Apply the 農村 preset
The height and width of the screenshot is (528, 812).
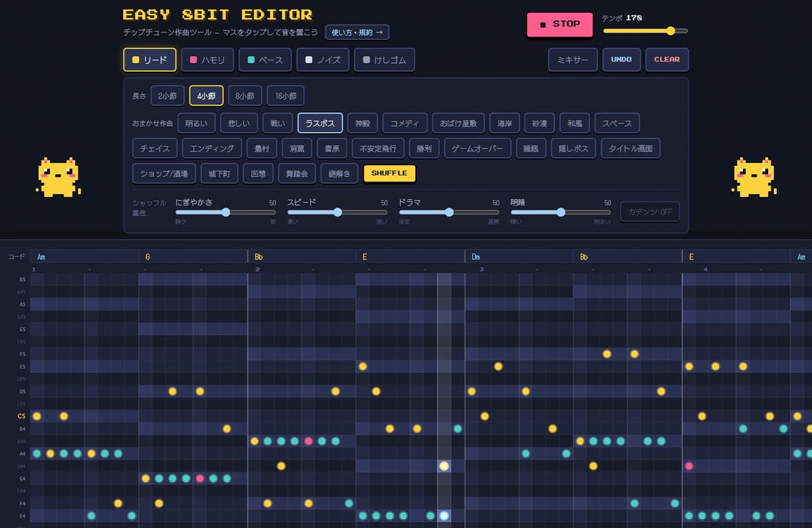[x=261, y=148]
